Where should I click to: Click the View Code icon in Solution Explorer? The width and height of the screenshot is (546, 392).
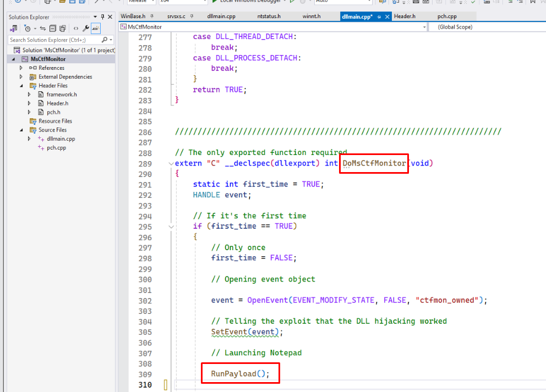tap(76, 28)
